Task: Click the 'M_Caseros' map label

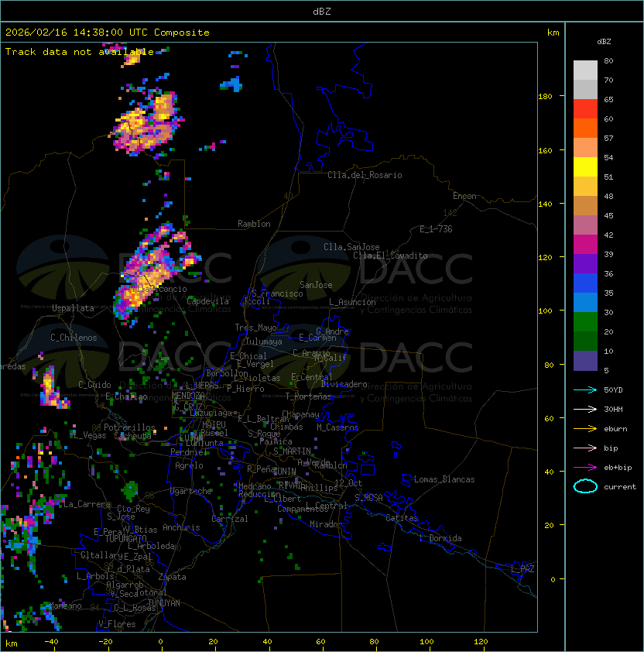Action: pos(337,427)
